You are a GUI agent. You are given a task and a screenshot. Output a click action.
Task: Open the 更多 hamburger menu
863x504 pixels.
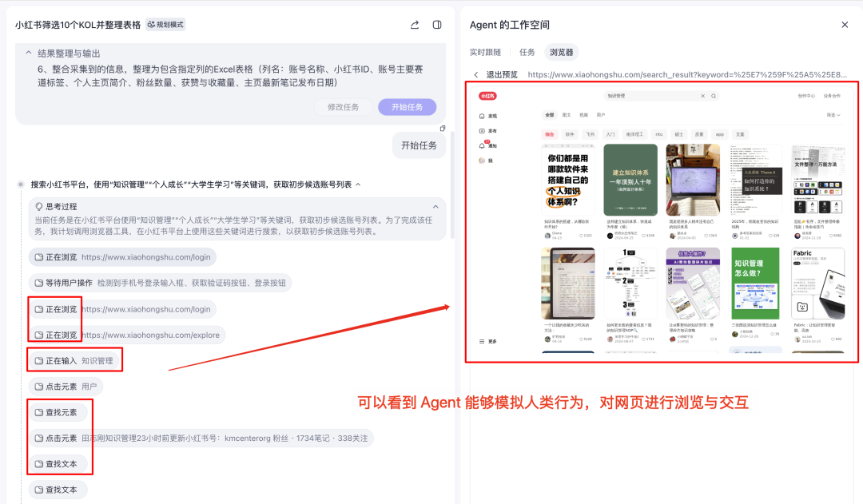(x=488, y=342)
